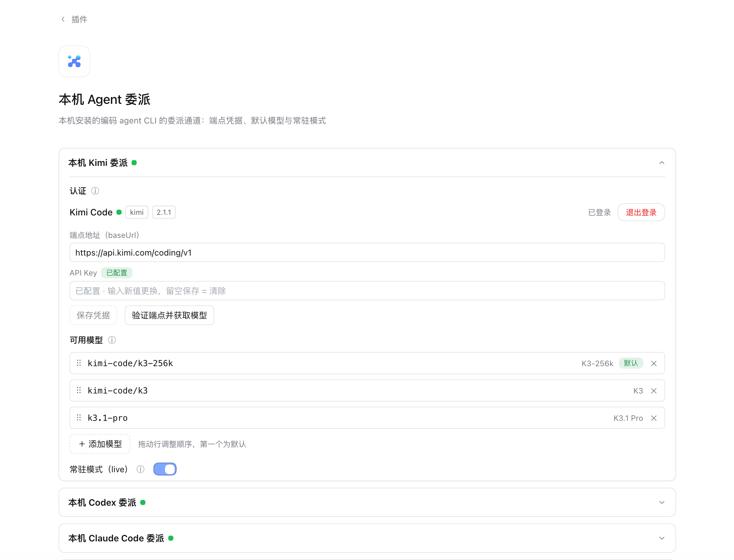Click the Agent 委派 plugin logo icon

pos(74,61)
